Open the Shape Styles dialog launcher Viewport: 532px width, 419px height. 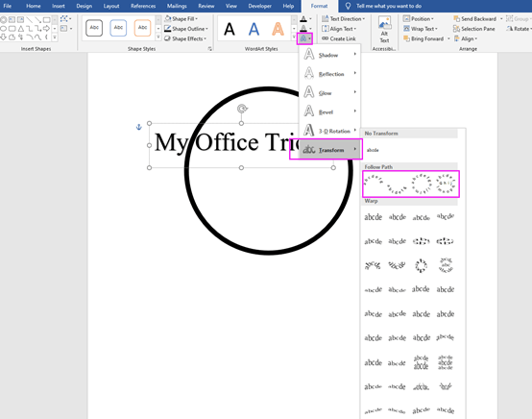point(210,49)
